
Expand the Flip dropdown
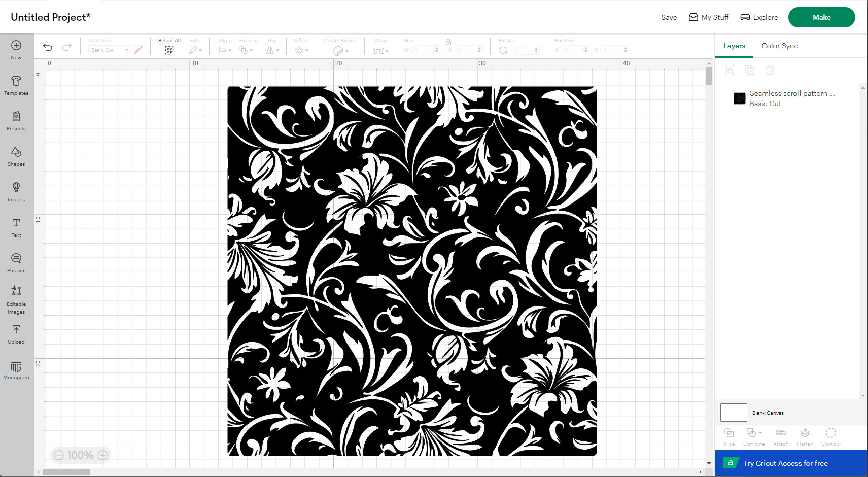[276, 50]
